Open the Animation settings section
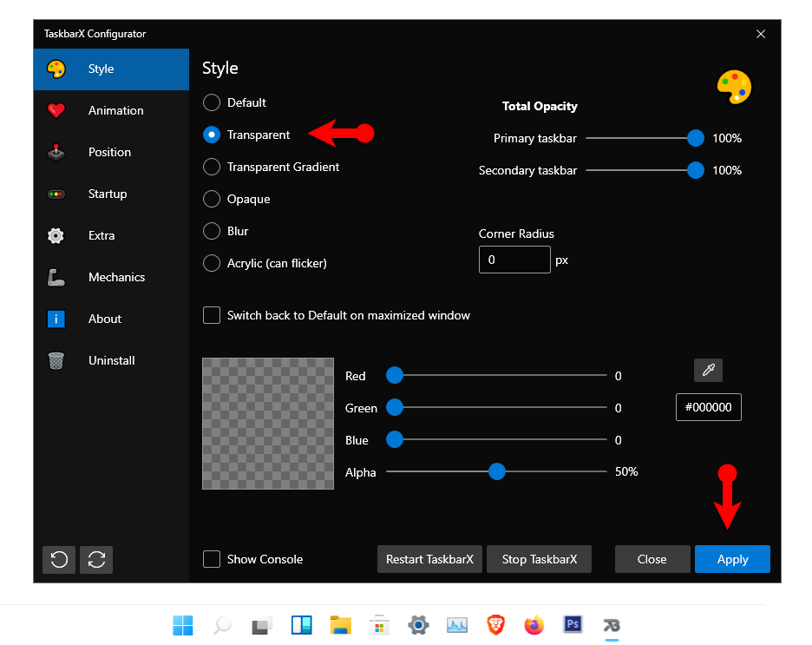The height and width of the screenshot is (645, 812). [x=114, y=110]
